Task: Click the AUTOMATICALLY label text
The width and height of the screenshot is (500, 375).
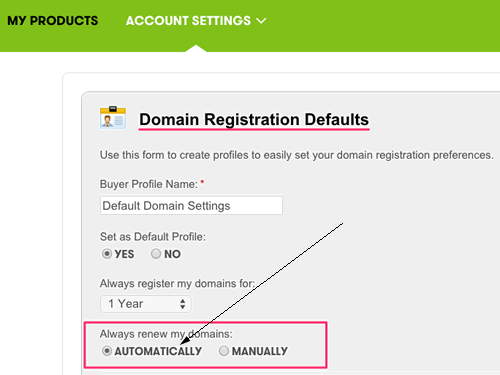Action: coord(158,351)
